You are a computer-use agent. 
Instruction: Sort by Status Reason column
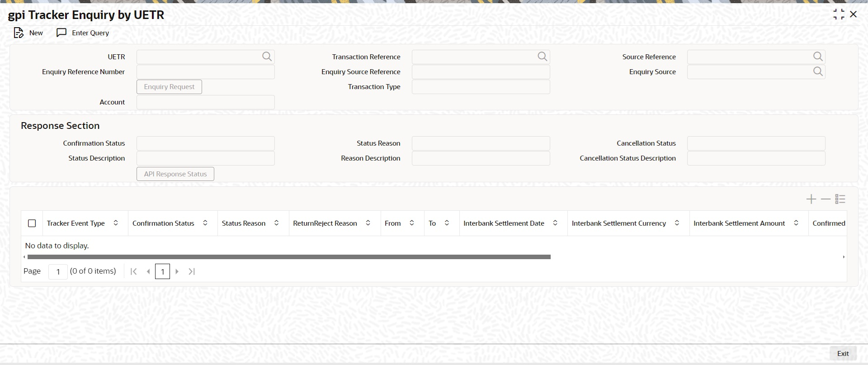point(277,223)
